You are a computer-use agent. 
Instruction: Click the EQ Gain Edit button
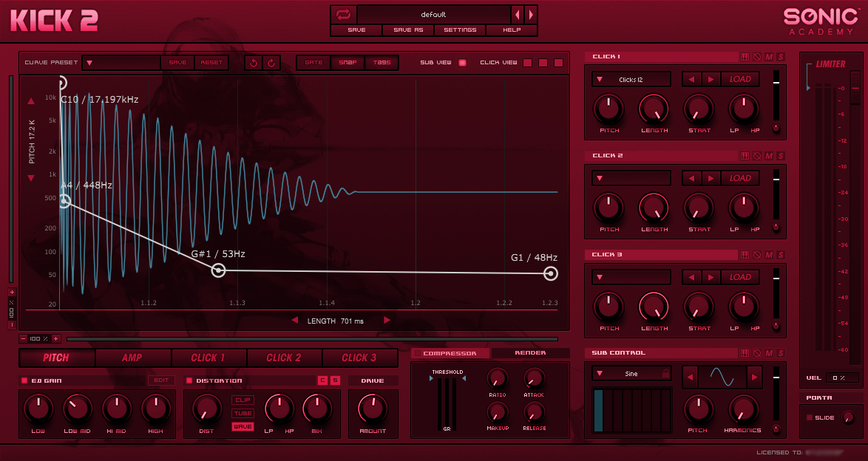(x=161, y=380)
